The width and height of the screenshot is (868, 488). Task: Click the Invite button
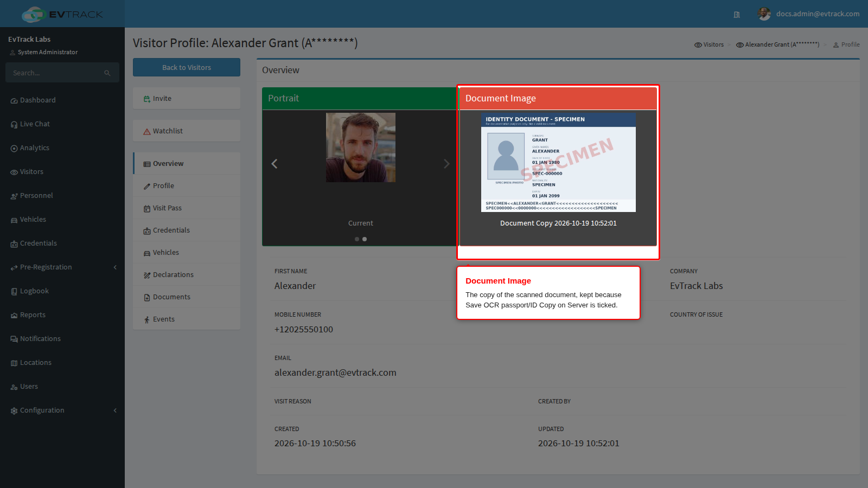(187, 98)
